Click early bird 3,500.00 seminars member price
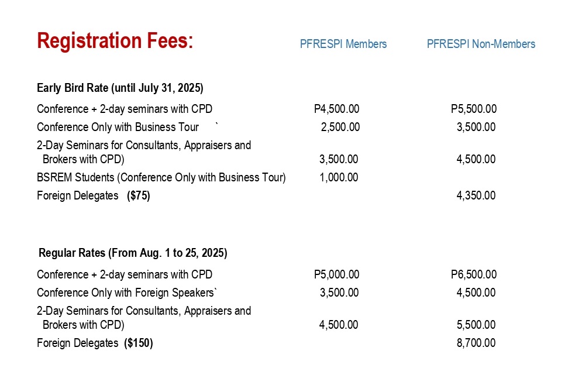 pyautogui.click(x=339, y=159)
